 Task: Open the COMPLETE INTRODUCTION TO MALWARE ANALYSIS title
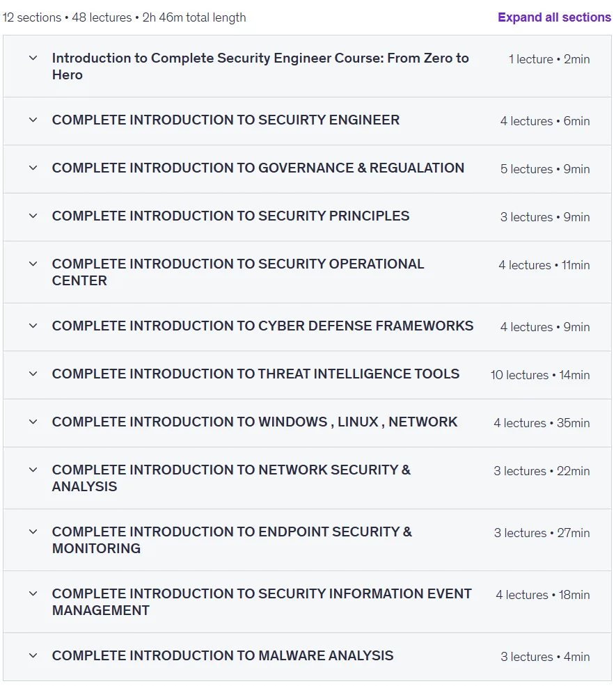point(223,655)
